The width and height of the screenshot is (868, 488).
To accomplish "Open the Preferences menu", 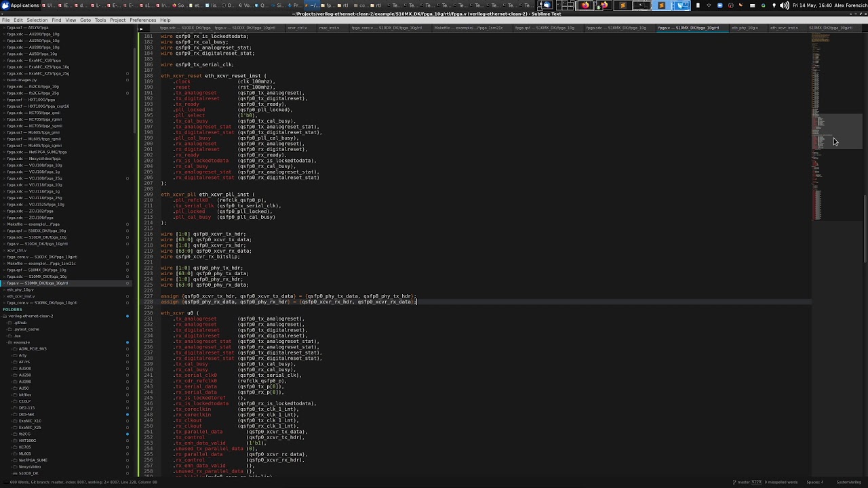I will (x=142, y=20).
